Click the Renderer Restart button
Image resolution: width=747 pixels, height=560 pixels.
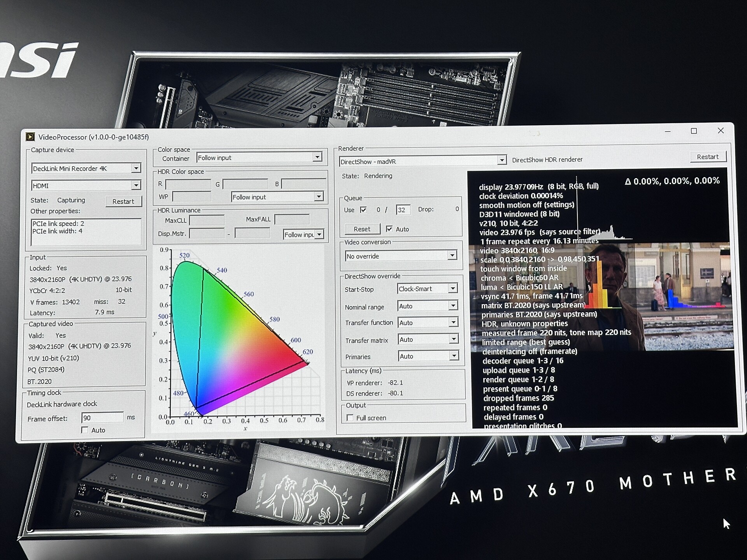click(x=708, y=157)
